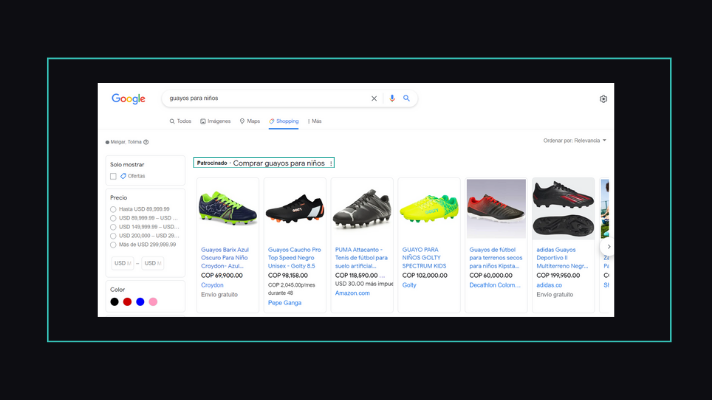Click the Ofertas tag icon
Viewport: 712px width, 400px height.
(123, 176)
